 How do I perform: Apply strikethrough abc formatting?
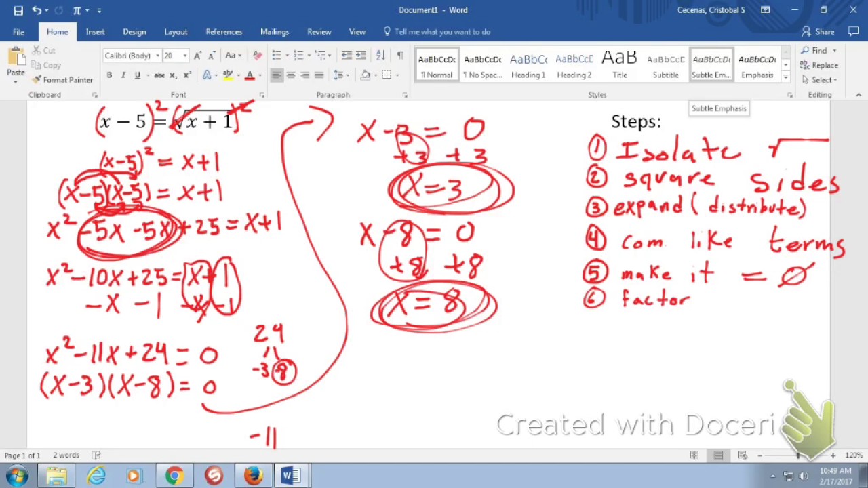[159, 75]
